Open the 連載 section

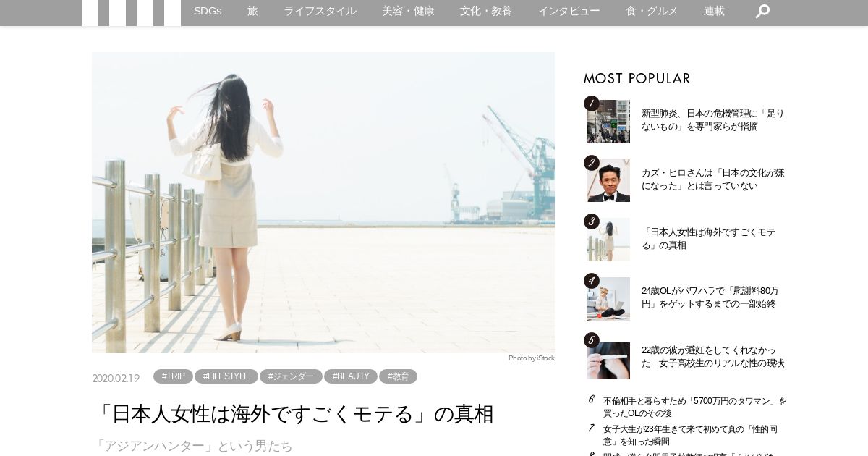(714, 11)
